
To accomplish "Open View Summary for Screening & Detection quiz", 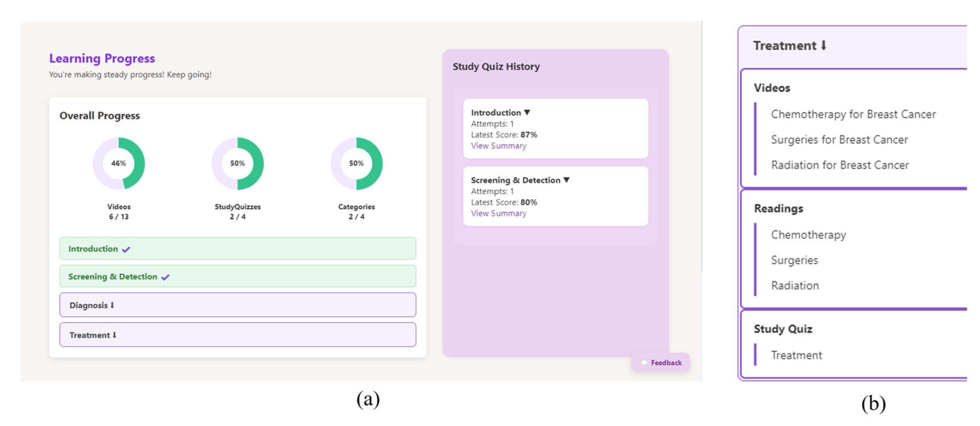I will pos(498,213).
